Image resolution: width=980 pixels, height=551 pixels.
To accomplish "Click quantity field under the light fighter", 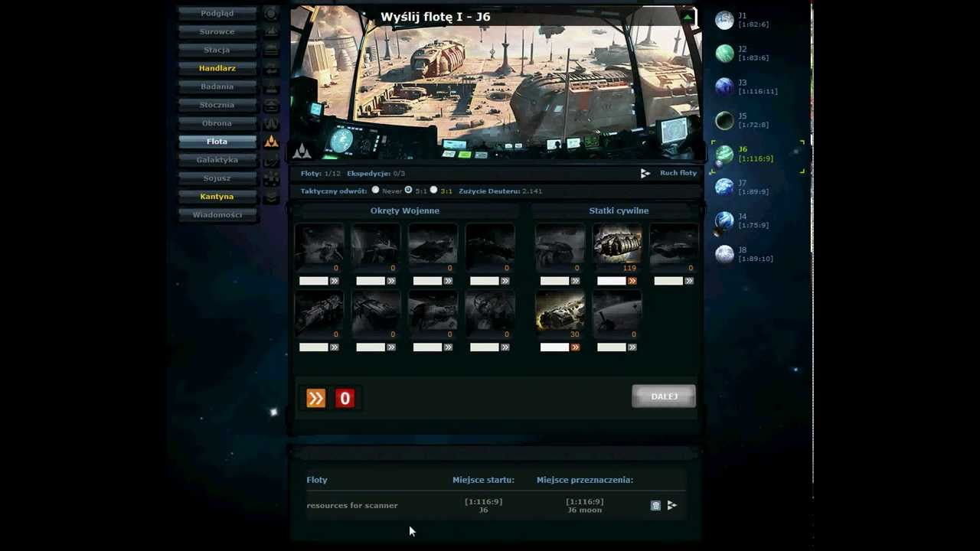I will 314,281.
